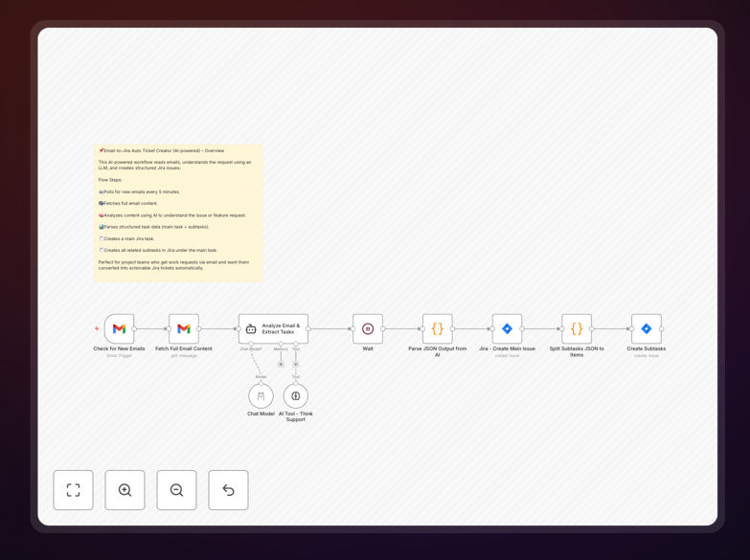Click "Creates all related subtasks in Jira" line
The height and width of the screenshot is (560, 750).
158,250
